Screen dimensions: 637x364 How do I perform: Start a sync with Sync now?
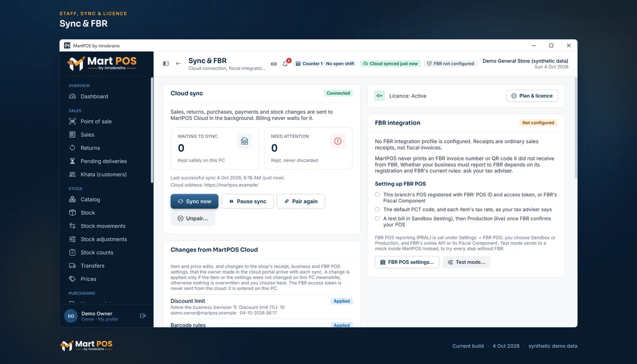tap(194, 202)
